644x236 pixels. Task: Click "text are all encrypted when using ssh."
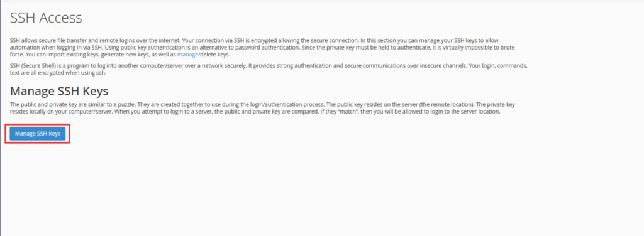[x=58, y=73]
